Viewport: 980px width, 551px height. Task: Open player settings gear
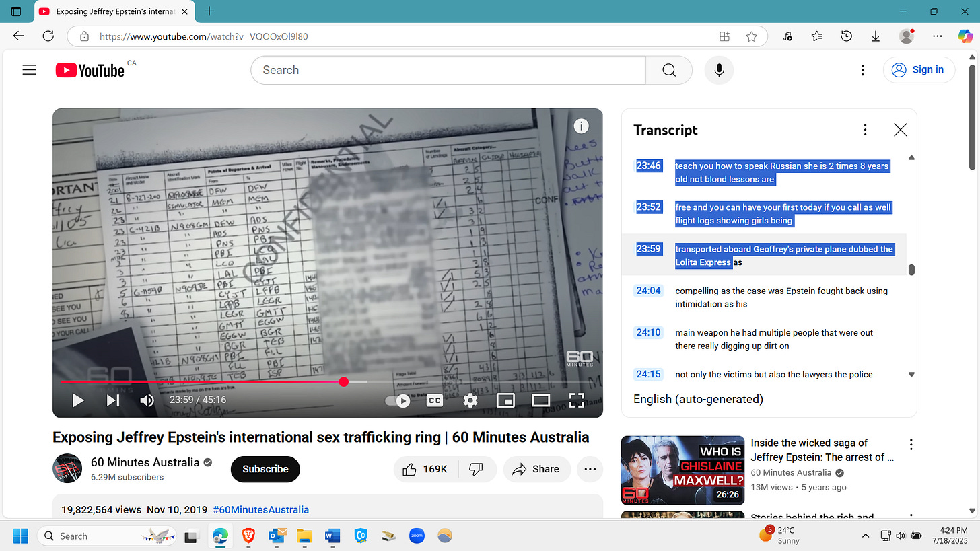[x=470, y=400]
